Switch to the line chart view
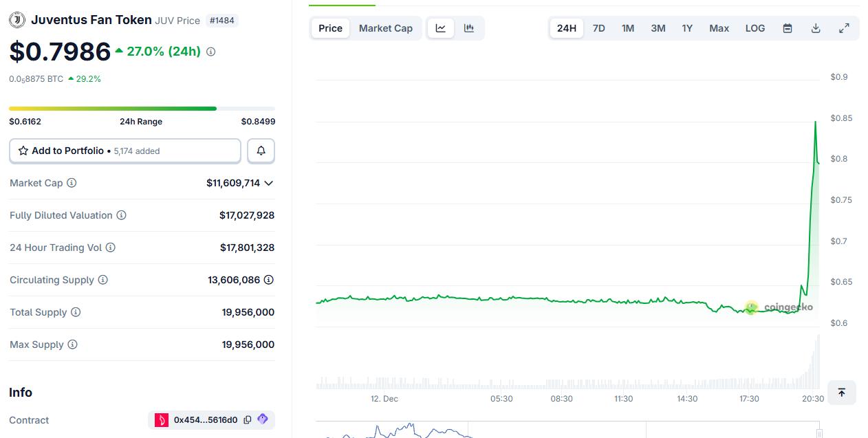The height and width of the screenshot is (438, 868). coord(440,28)
